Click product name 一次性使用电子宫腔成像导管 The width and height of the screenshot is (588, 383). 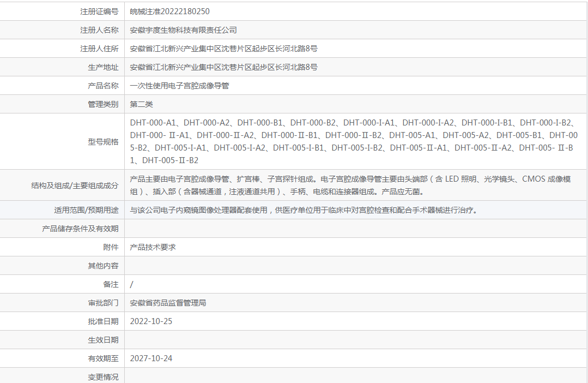click(x=179, y=86)
